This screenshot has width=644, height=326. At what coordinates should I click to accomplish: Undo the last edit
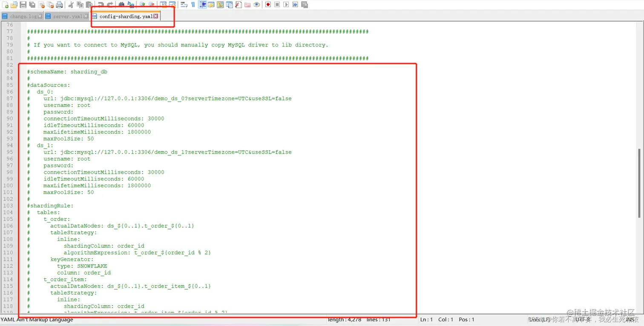tap(101, 5)
